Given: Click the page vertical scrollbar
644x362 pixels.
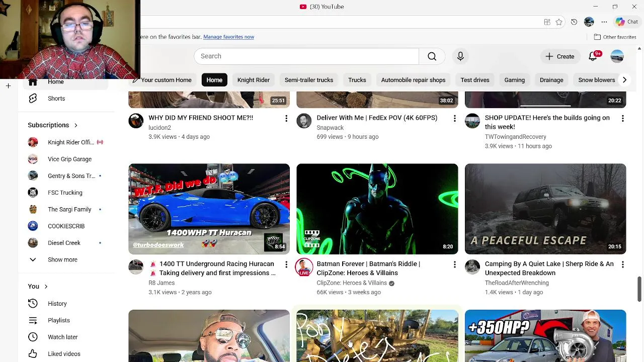Looking at the screenshot, I should pos(639,289).
